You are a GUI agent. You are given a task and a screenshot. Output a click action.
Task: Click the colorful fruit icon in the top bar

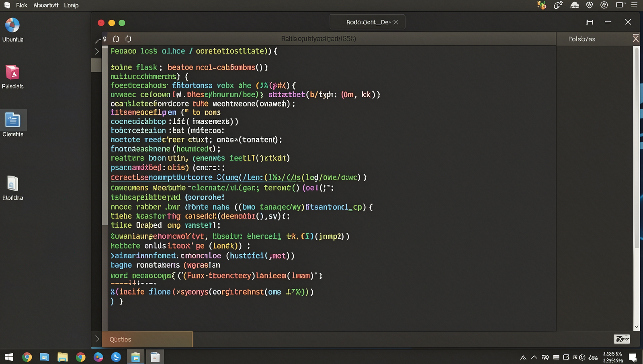(x=542, y=5)
